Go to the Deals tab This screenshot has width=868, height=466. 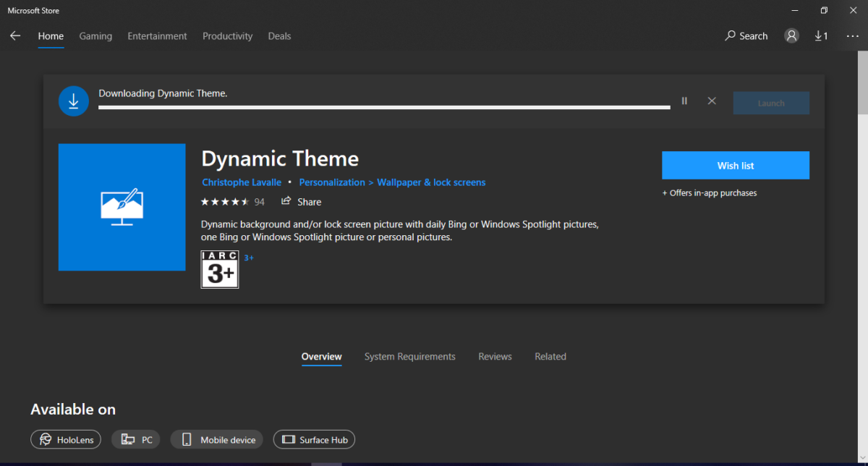coord(279,36)
